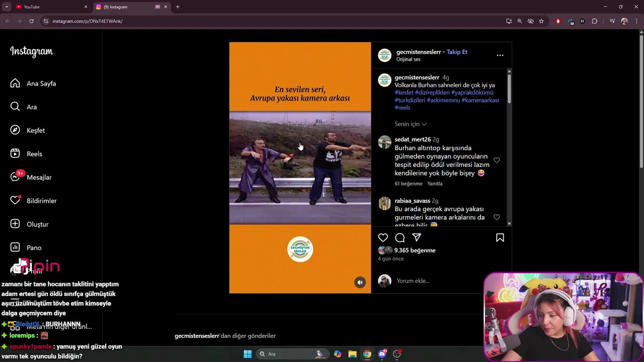644x362 pixels.
Task: Open gecmistenseslerr profile from header
Action: click(x=419, y=52)
